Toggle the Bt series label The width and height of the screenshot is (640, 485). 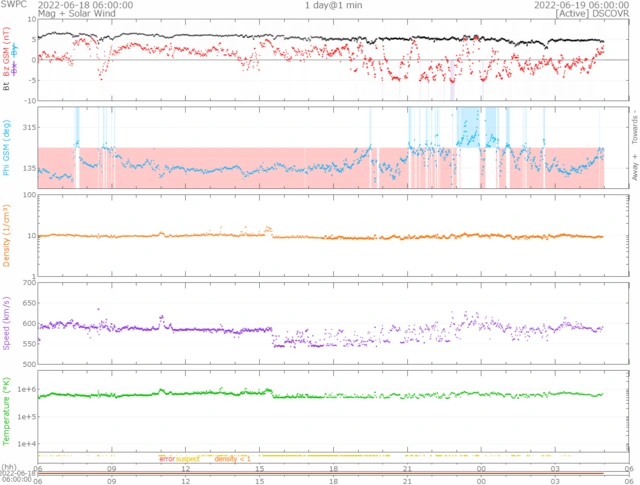click(6, 86)
